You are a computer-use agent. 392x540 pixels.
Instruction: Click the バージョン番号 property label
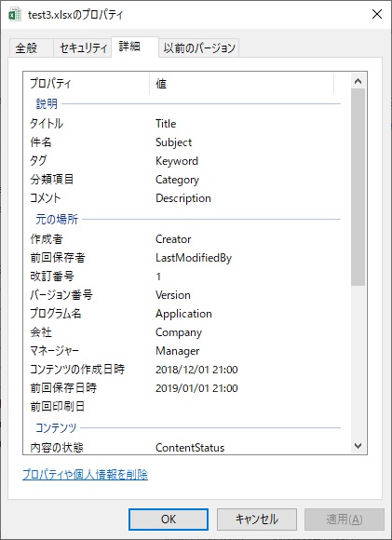pos(61,295)
